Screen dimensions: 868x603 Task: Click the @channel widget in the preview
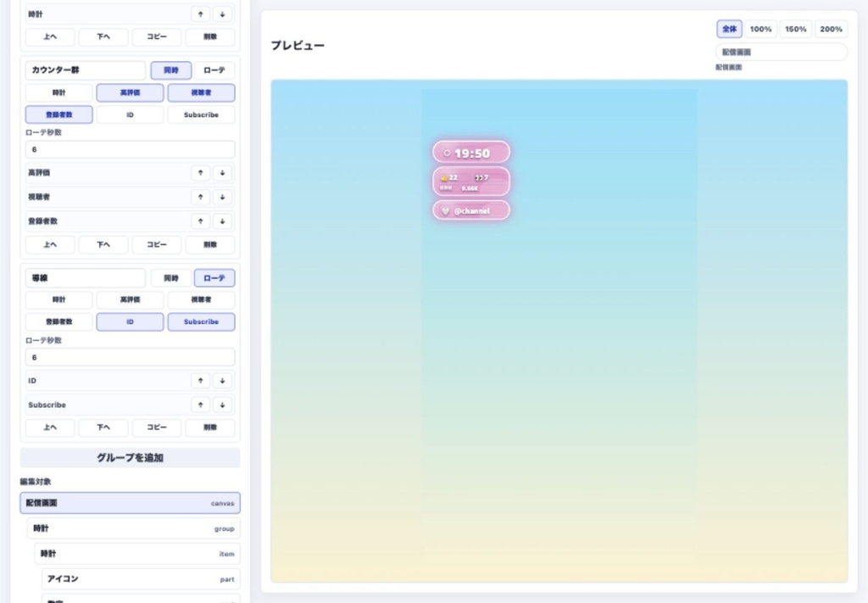tap(471, 211)
